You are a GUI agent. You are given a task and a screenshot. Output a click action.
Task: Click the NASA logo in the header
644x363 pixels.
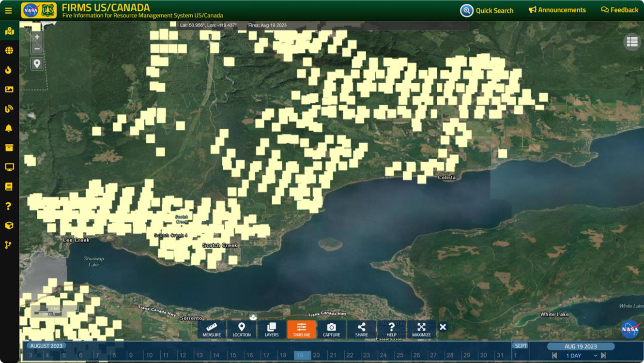tap(31, 10)
